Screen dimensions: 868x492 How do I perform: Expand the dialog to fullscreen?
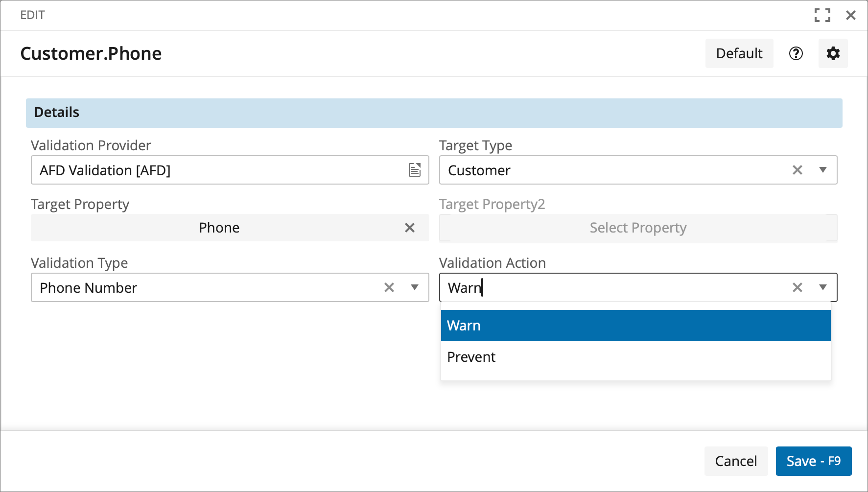[822, 15]
